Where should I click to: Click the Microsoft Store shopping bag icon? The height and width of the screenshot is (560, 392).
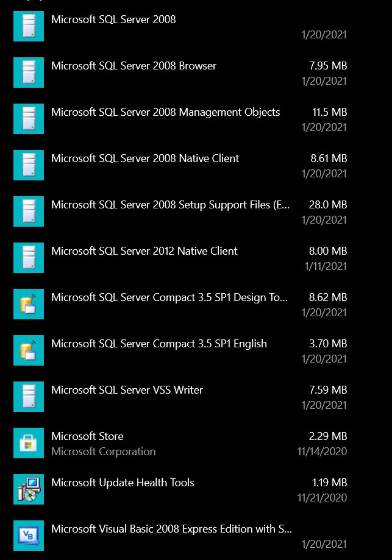(x=29, y=443)
